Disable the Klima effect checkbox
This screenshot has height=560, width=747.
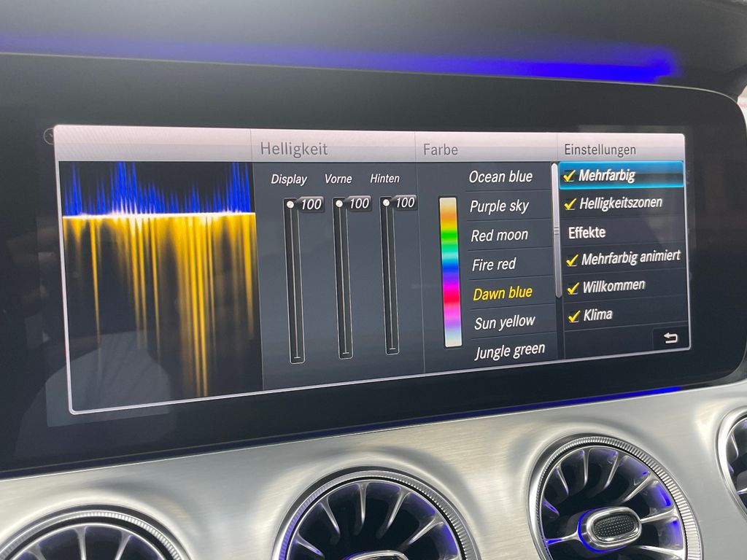tap(573, 316)
